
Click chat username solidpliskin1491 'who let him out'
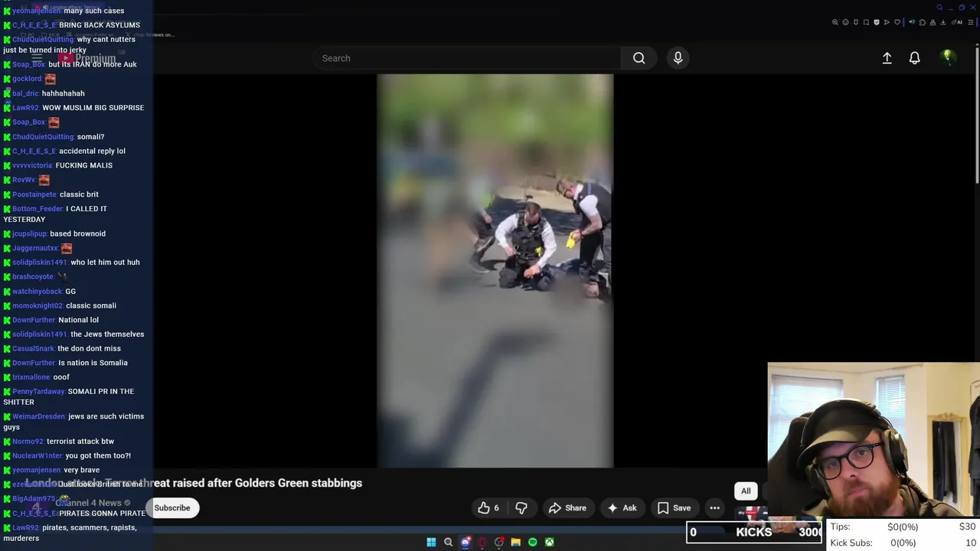40,262
